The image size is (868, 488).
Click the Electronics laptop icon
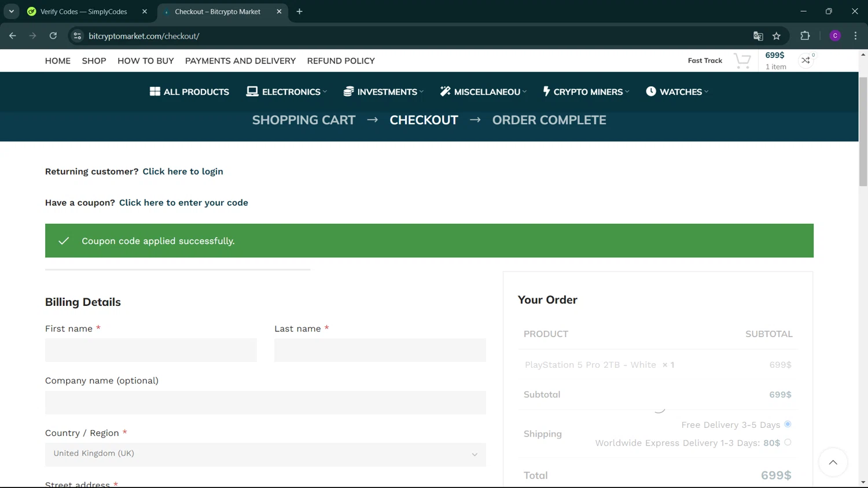coord(252,91)
